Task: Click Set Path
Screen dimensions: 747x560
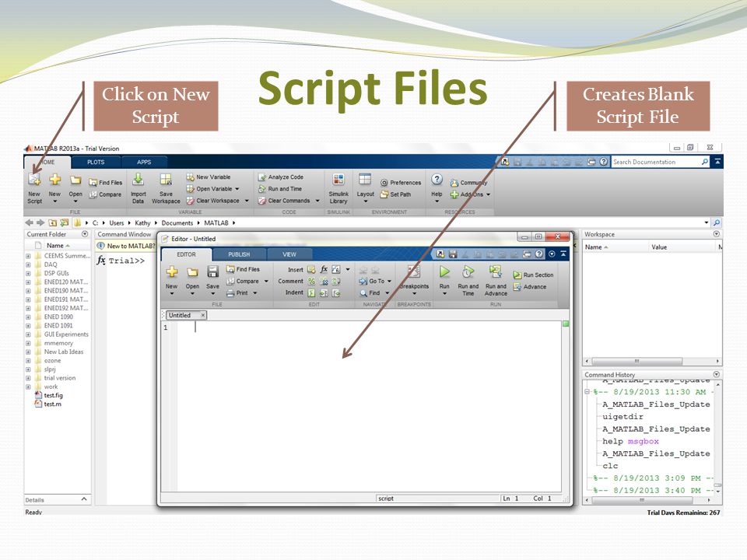Action: tap(395, 194)
